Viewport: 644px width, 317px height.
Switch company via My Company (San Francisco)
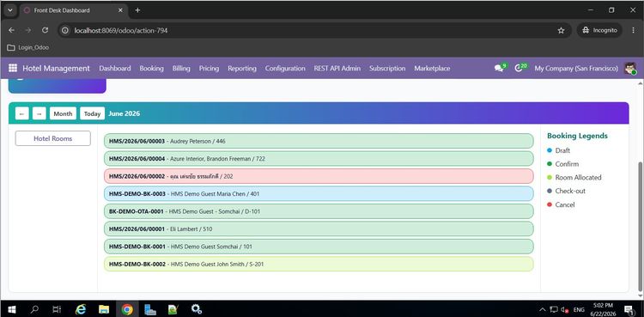(x=576, y=68)
